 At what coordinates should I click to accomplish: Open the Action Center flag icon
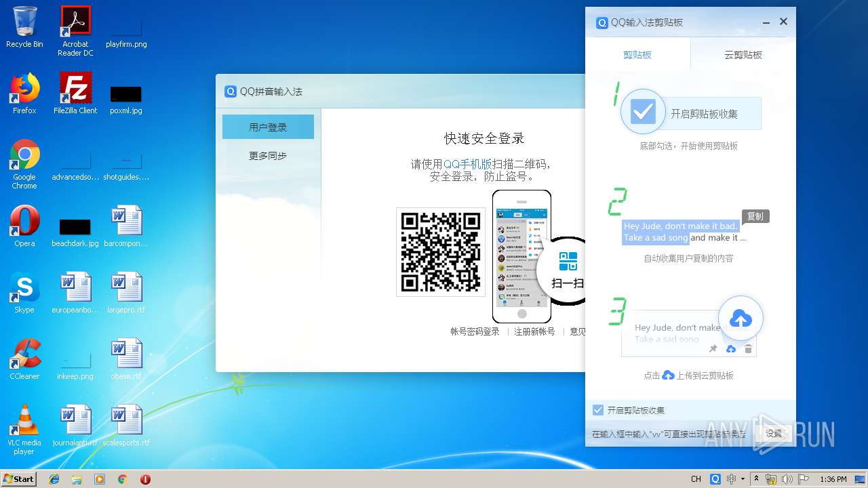coord(804,479)
